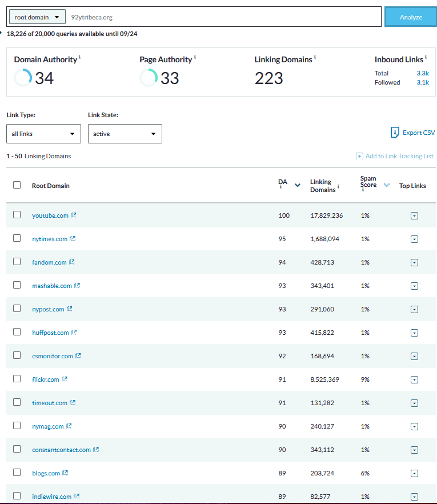Screen dimensions: 437x504
Task: Select the 6% spam score for blogs.com
Action: pyautogui.click(x=365, y=474)
